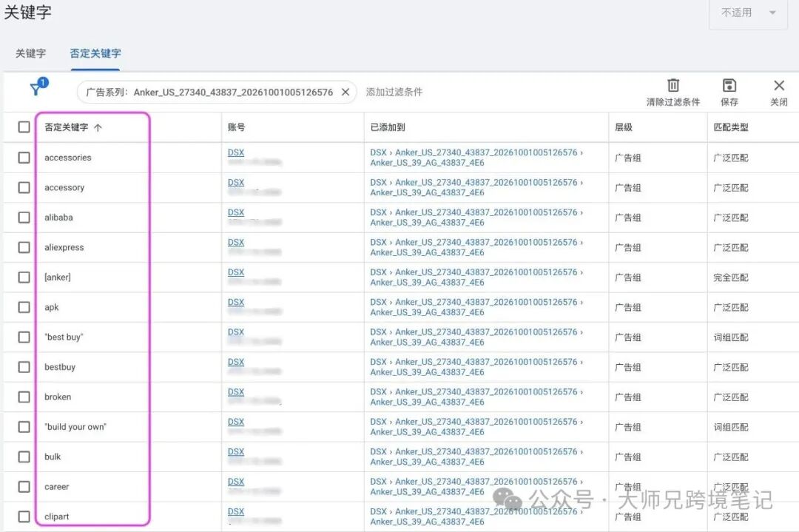Tick the "build your own" row checkbox
Viewport: 799px width, 532px height.
pos(24,426)
